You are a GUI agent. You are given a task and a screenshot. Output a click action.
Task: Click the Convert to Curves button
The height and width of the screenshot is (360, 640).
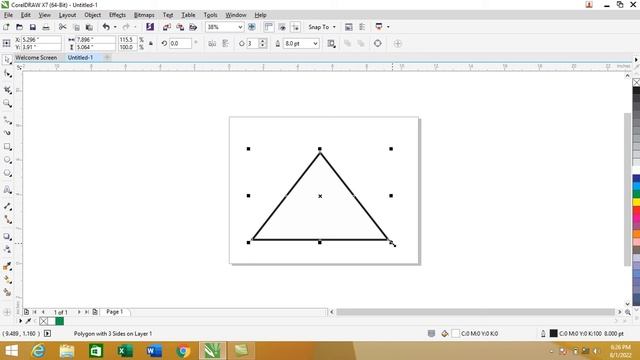pos(378,43)
